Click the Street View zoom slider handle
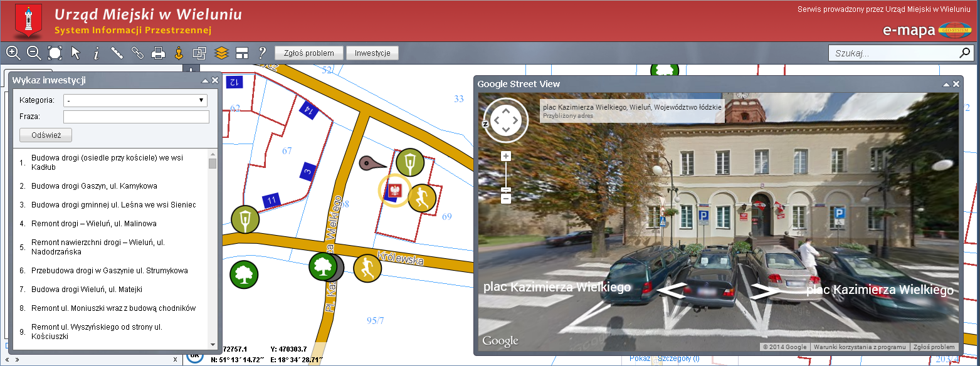The width and height of the screenshot is (980, 366). point(506,189)
